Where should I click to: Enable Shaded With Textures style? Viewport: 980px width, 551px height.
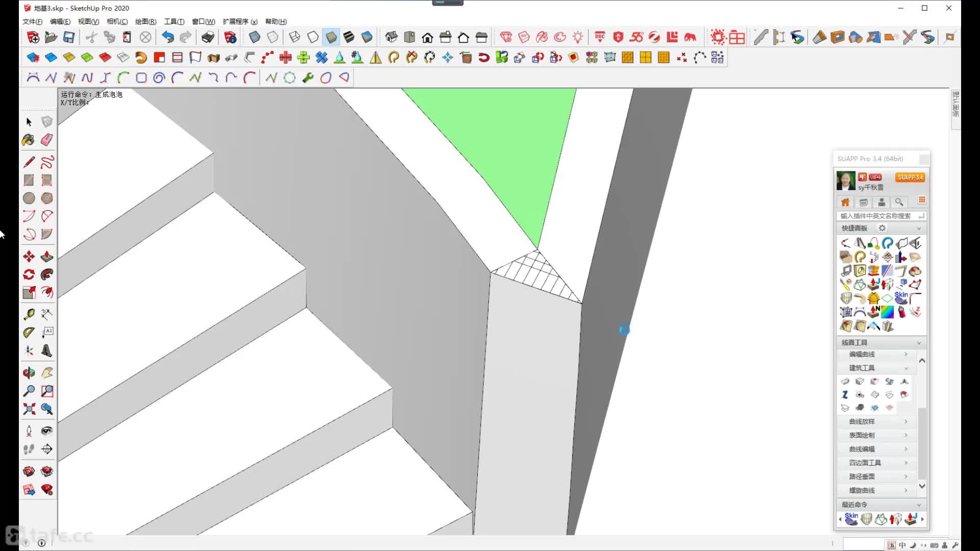pyautogui.click(x=349, y=37)
